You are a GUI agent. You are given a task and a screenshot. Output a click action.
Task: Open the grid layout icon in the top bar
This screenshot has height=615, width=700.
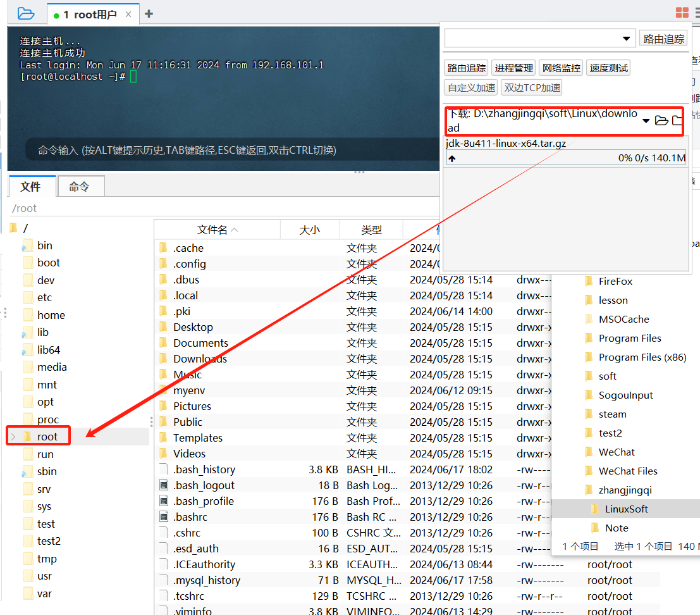[682, 13]
